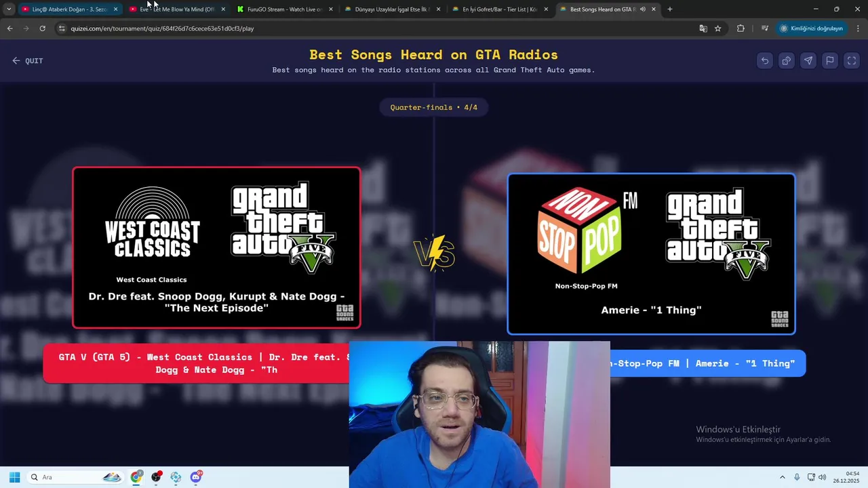This screenshot has width=868, height=488.
Task: Reload the page
Action: (x=42, y=28)
